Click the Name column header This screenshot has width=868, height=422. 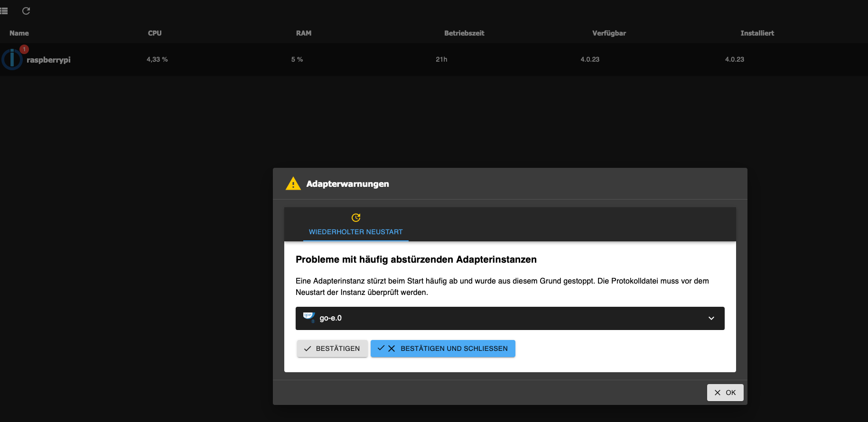19,33
